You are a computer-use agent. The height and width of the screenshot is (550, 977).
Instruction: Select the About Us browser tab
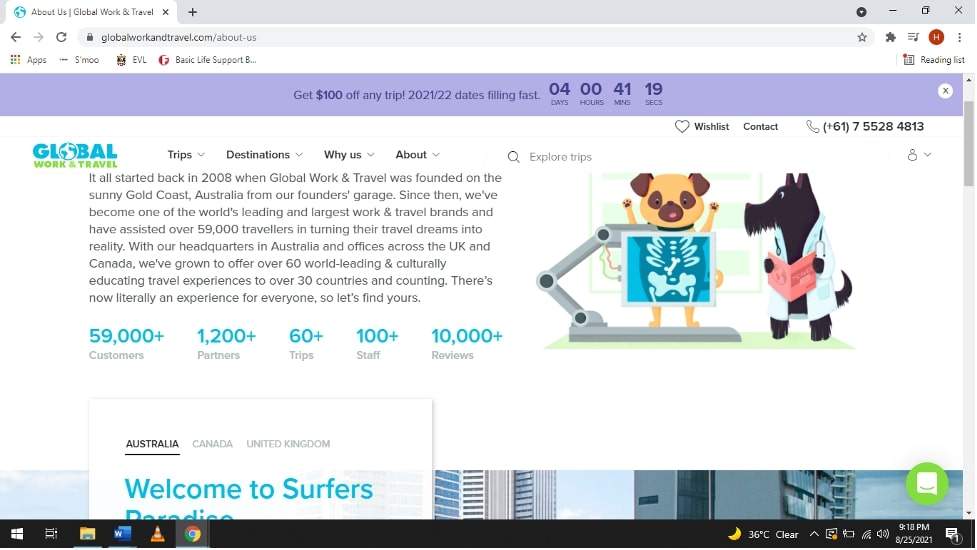(92, 12)
